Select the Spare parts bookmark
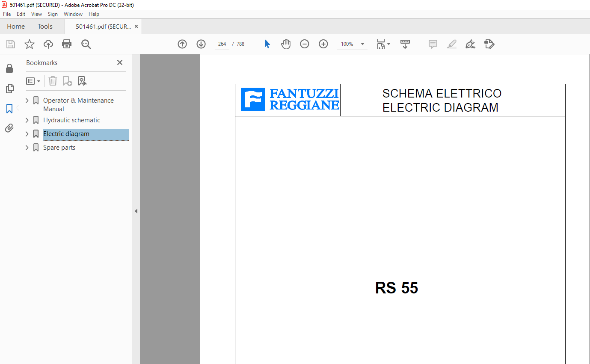The image size is (590, 364). click(59, 148)
